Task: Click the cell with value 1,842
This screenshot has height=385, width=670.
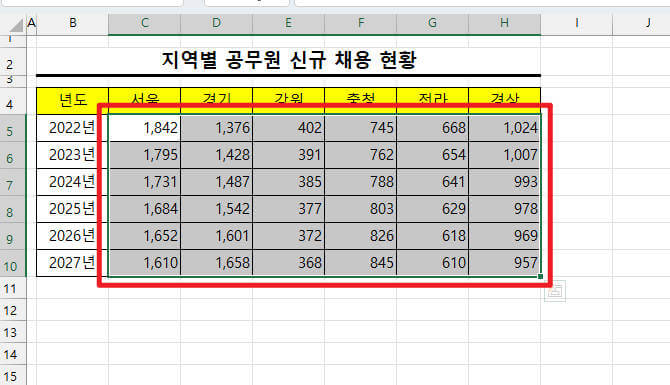Action: click(x=144, y=128)
